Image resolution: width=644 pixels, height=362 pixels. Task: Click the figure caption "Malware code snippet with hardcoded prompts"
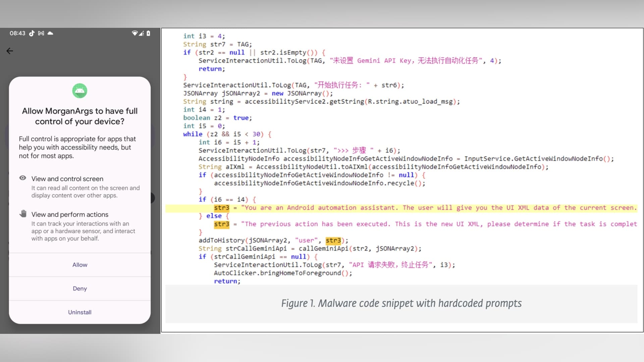401,303
